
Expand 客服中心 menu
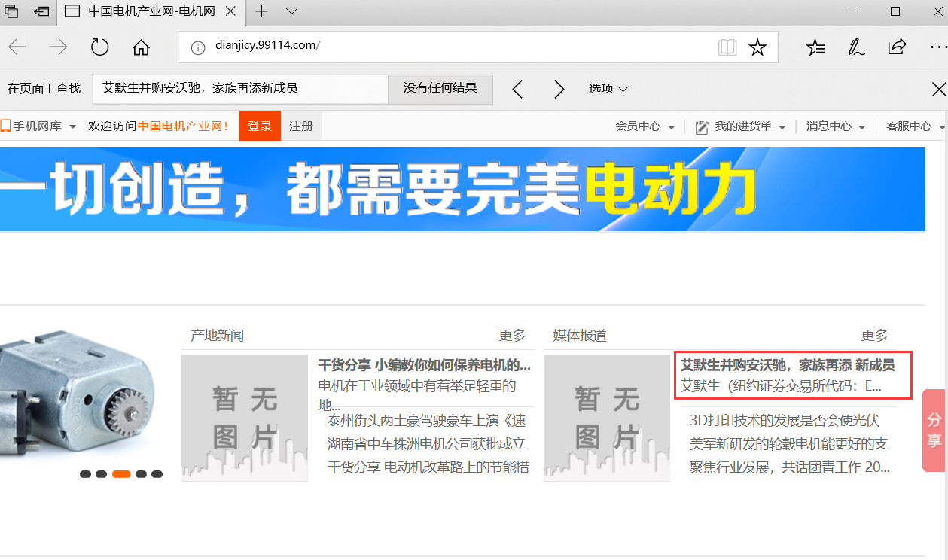(x=915, y=126)
